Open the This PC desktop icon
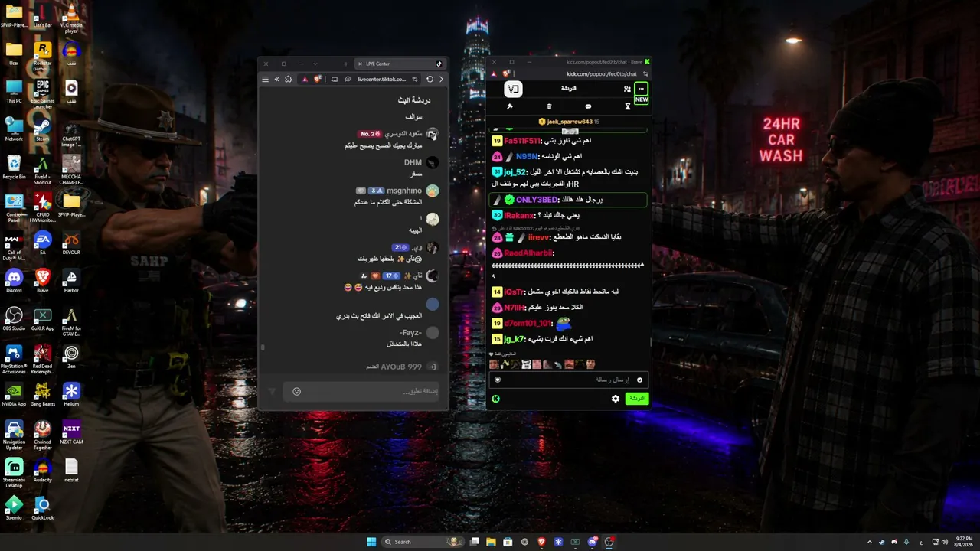Image resolution: width=980 pixels, height=551 pixels. (x=14, y=91)
